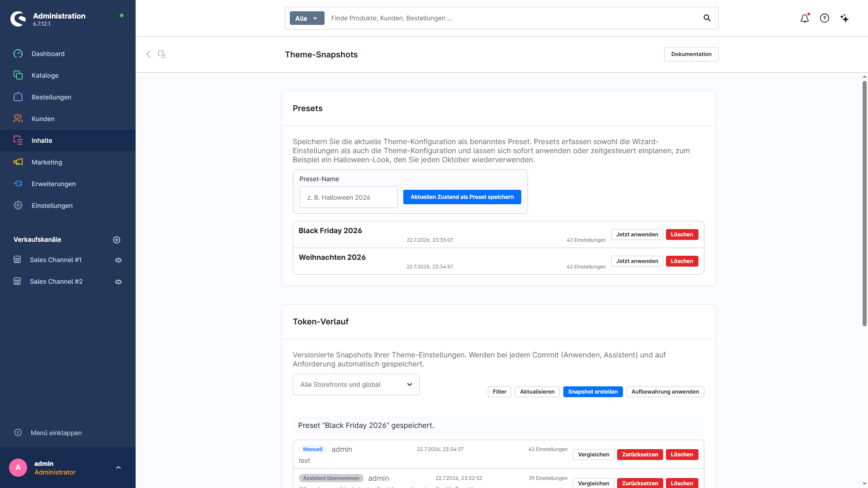Focus the global search input field
Viewport: 868px width, 488px height.
click(513, 18)
